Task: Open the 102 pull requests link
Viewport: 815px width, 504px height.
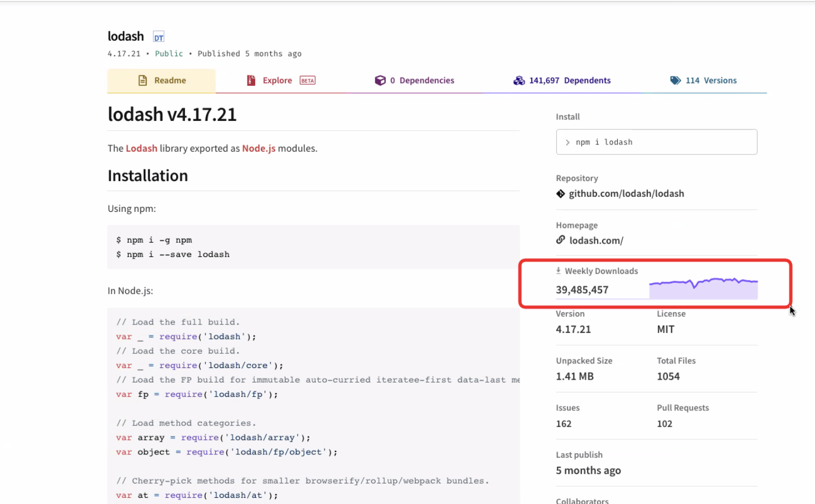Action: (x=664, y=424)
